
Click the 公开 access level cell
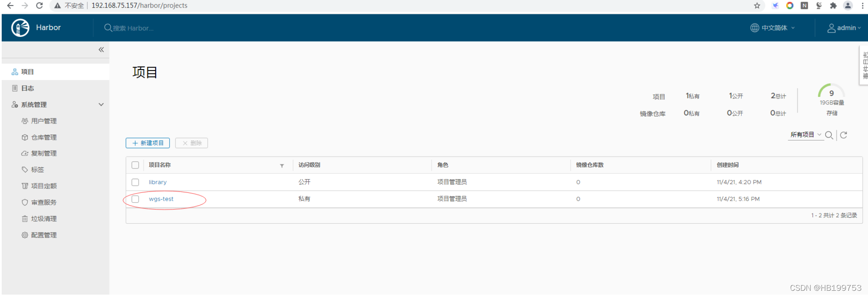pos(304,182)
